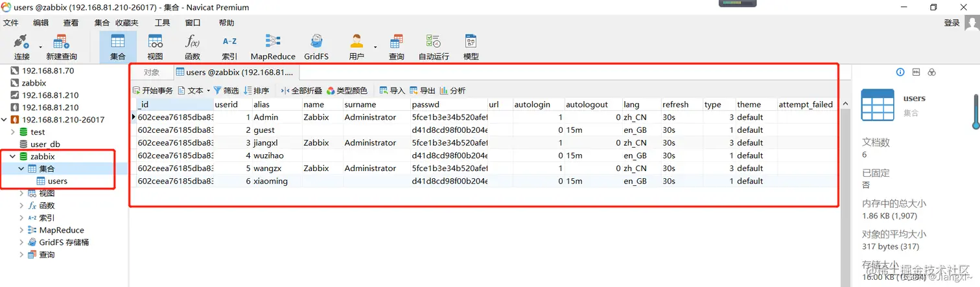Collapse the zabbix database node

coord(14,157)
